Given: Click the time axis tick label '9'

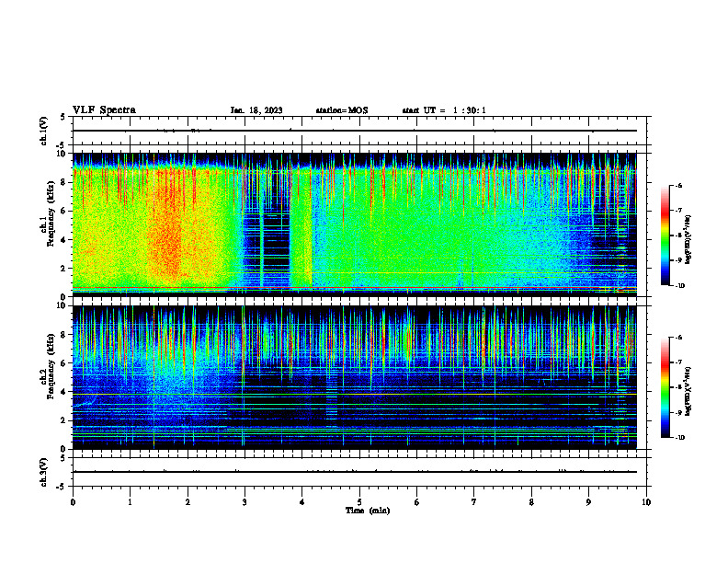Looking at the screenshot, I should pos(589,502).
